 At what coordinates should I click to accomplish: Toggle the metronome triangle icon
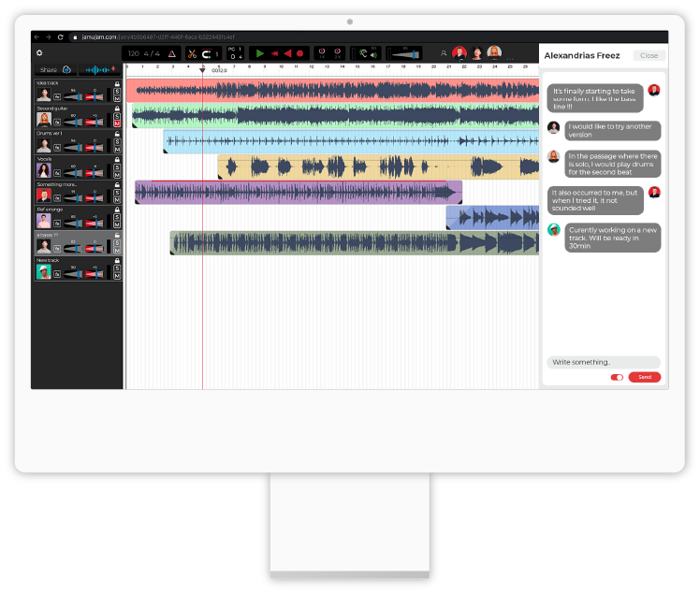(x=171, y=54)
